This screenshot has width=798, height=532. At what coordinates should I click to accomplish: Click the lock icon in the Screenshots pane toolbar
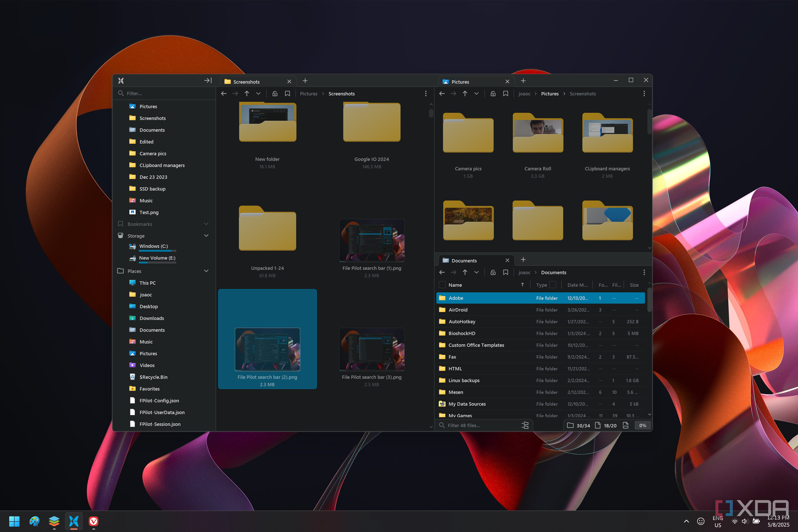(275, 94)
